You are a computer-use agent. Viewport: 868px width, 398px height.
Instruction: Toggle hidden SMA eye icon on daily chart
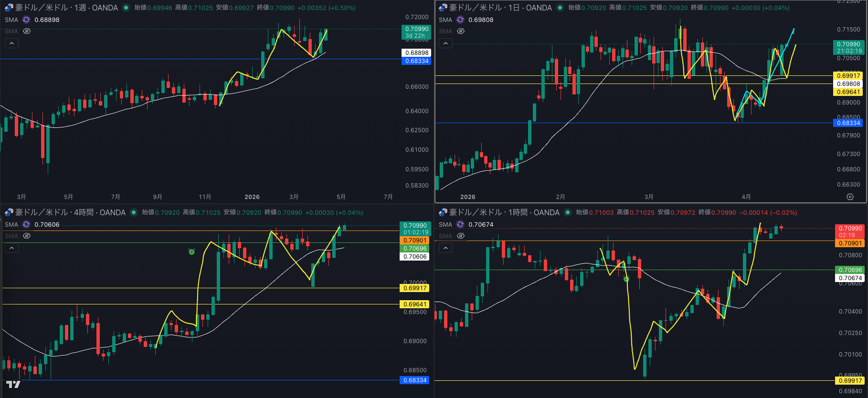click(x=461, y=31)
